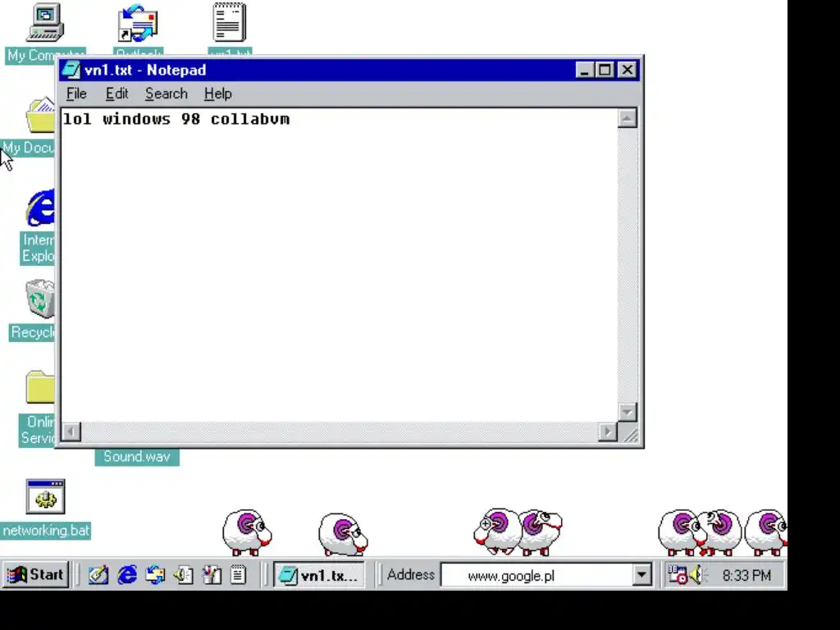Image resolution: width=840 pixels, height=630 pixels.
Task: Click the text "lol windows 98 collabvm"
Action: [176, 119]
